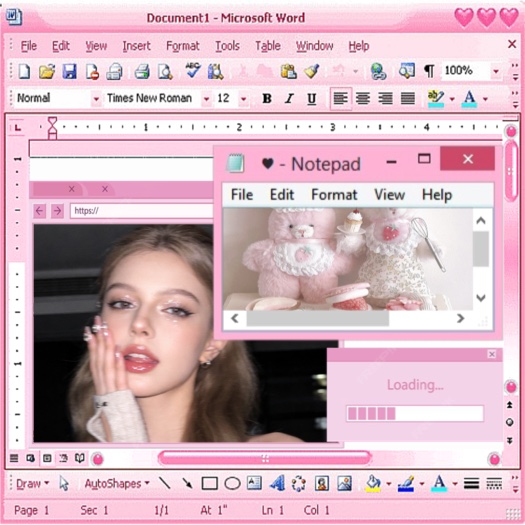Open the Times New Roman font dropdown
Viewport: 525px width, 525px height.
click(x=206, y=99)
